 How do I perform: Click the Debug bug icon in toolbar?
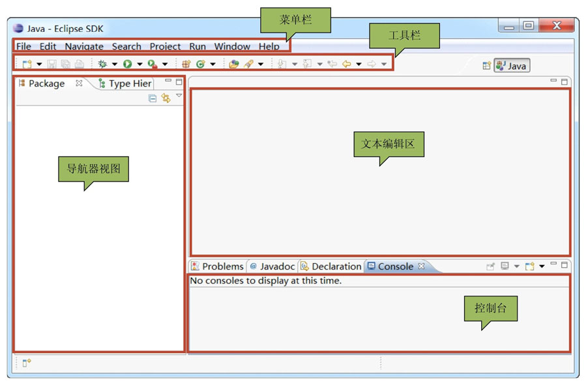[102, 64]
